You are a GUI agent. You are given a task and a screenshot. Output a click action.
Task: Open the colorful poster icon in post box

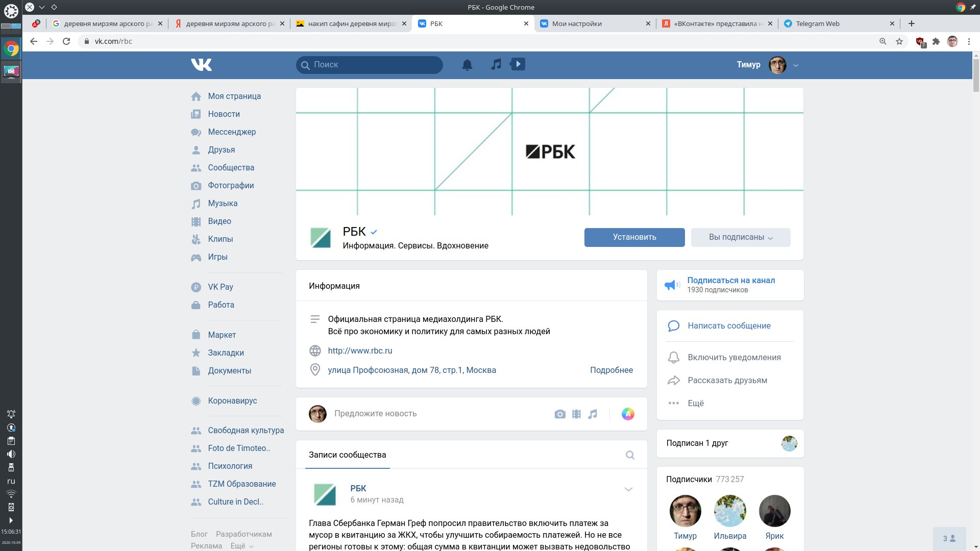628,414
